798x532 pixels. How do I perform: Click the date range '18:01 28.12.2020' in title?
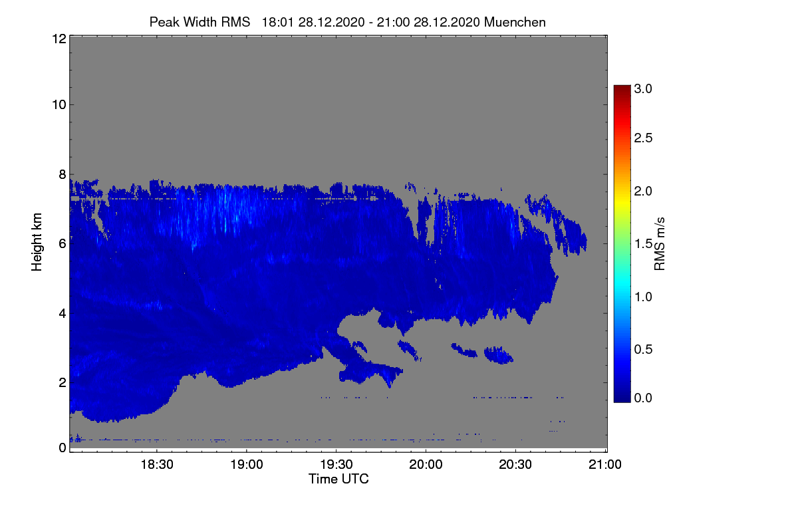313,22
